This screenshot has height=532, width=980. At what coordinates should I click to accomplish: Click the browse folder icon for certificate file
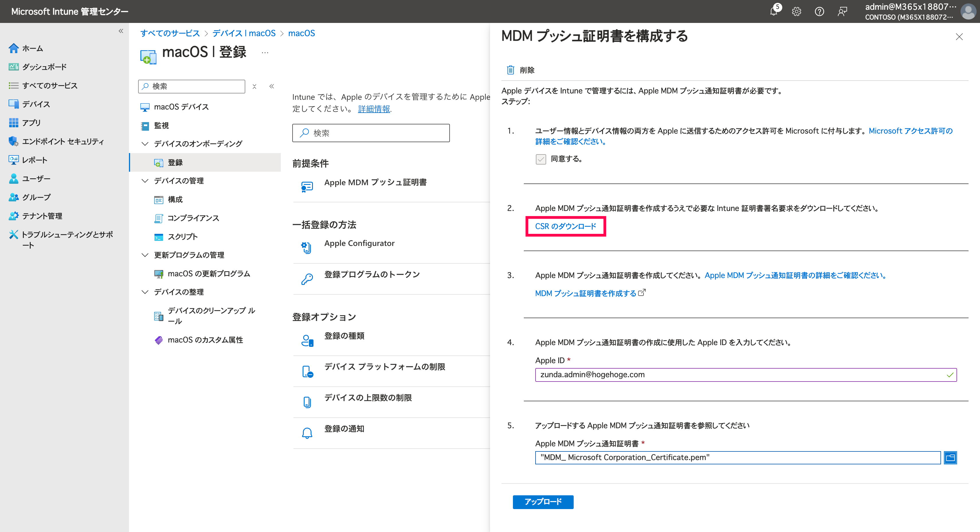pos(950,457)
